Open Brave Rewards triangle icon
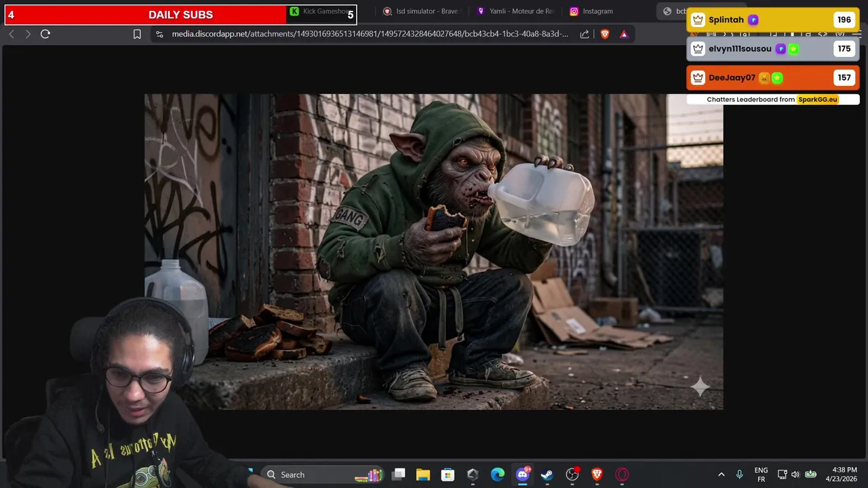Viewport: 868px width, 488px height. coord(624,34)
